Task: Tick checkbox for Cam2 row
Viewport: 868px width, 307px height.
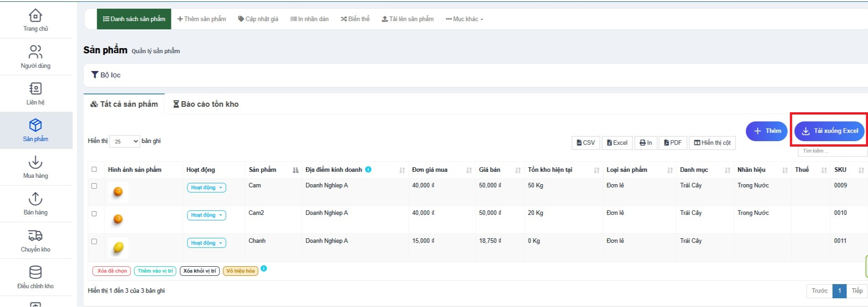Action: [x=94, y=214]
